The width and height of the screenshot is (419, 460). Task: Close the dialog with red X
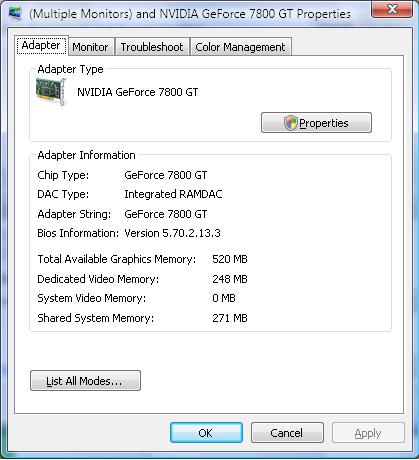point(392,9)
